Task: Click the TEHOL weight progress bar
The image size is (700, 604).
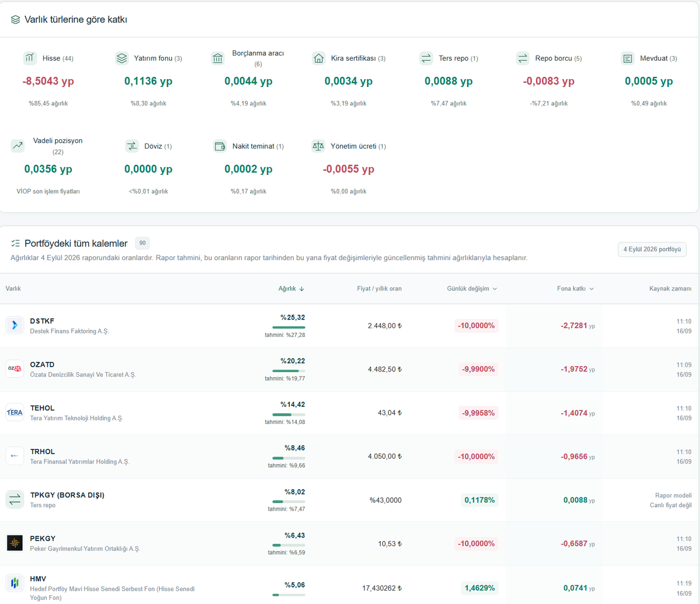Action: tap(289, 415)
